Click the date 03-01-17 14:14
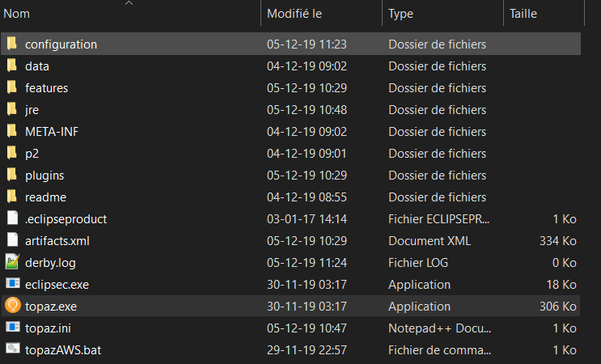Image resolution: width=601 pixels, height=364 pixels. [x=307, y=219]
